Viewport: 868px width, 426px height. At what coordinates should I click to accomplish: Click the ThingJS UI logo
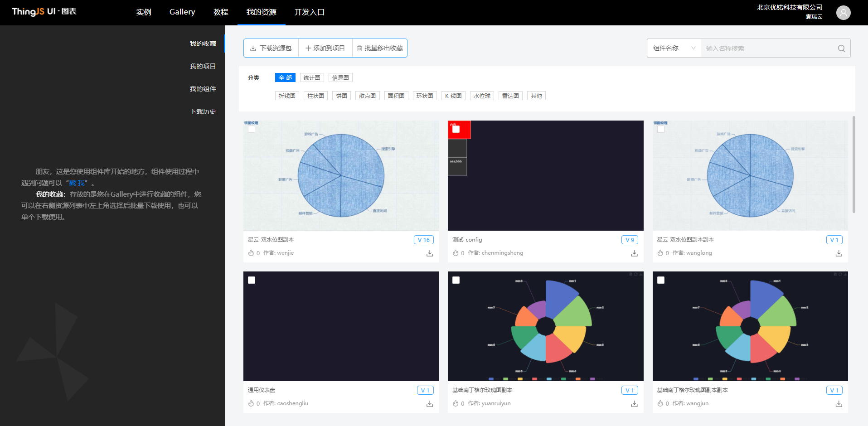(x=44, y=11)
